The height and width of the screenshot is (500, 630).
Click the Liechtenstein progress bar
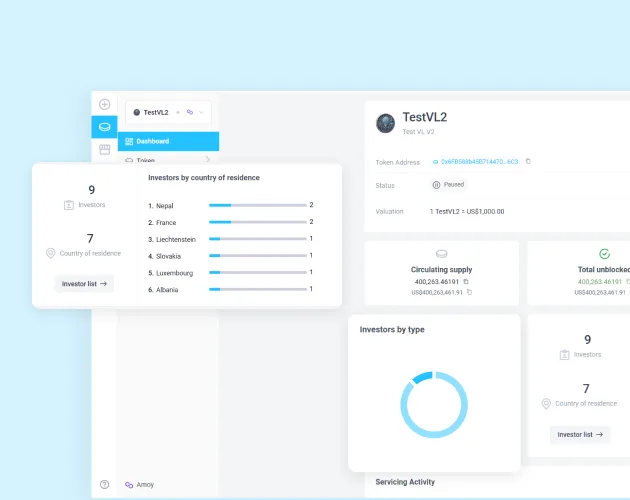pos(258,239)
